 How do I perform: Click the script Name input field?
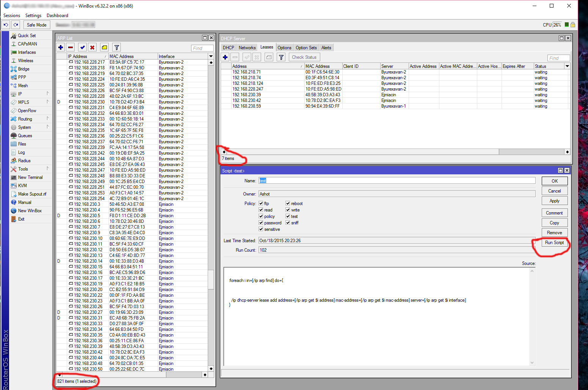397,181
